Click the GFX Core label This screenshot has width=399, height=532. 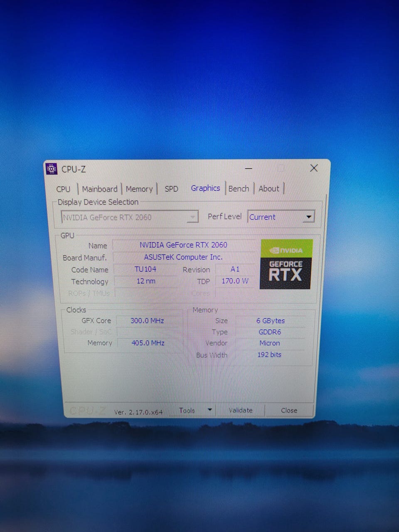coord(96,320)
